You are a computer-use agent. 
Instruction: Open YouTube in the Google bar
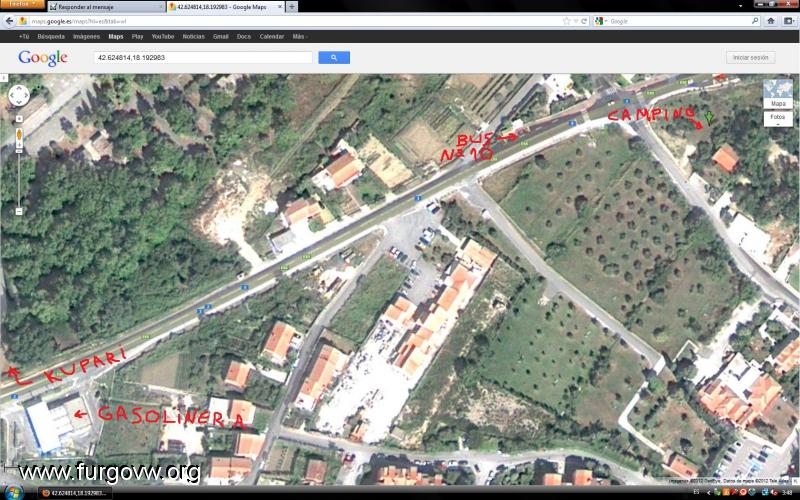tap(163, 37)
